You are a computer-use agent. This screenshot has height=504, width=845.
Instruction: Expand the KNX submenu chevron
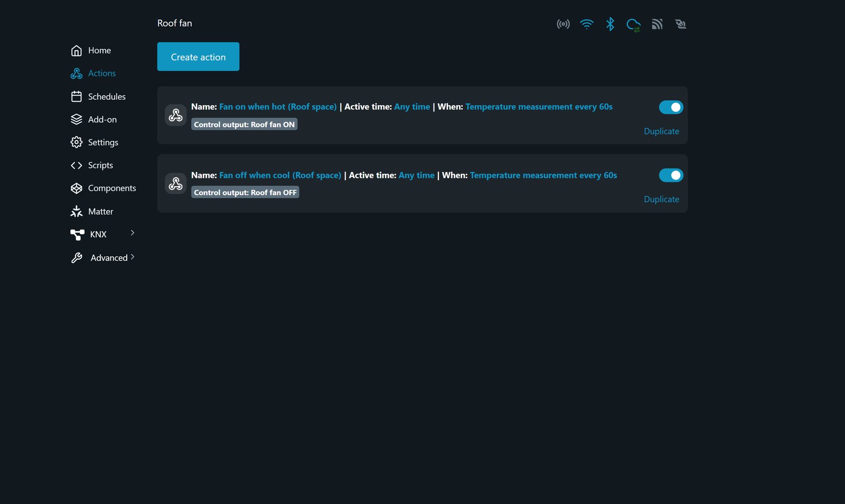pyautogui.click(x=133, y=233)
